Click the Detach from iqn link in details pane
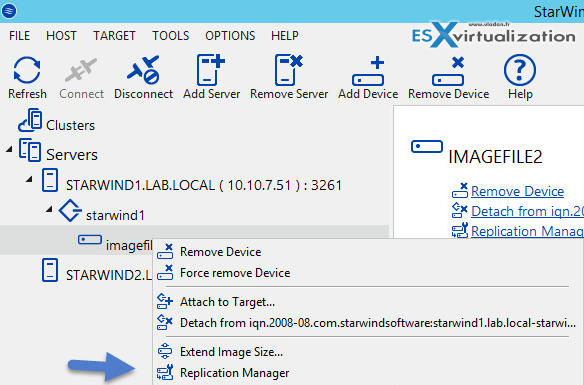Viewport: 584px width, 385px height. 527,211
